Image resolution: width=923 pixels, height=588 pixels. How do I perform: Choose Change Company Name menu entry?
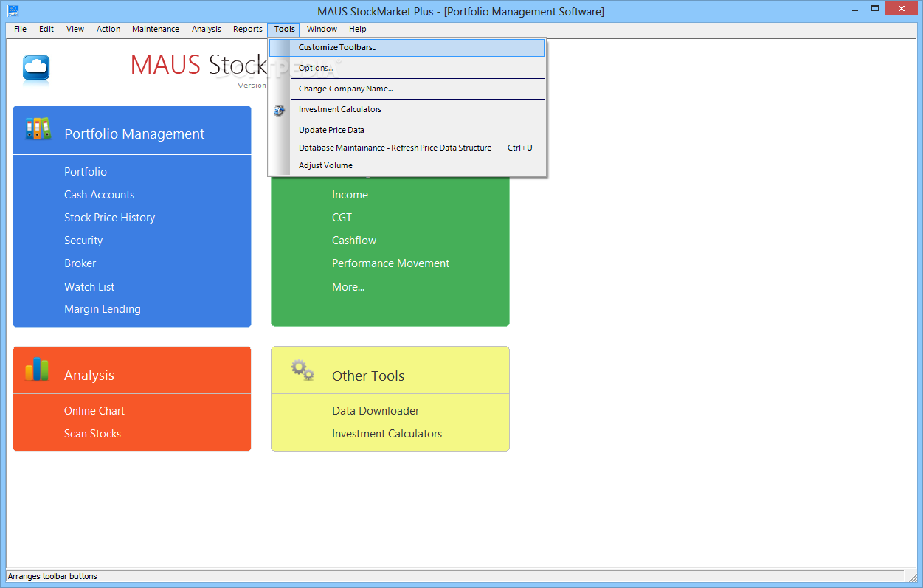click(407, 89)
